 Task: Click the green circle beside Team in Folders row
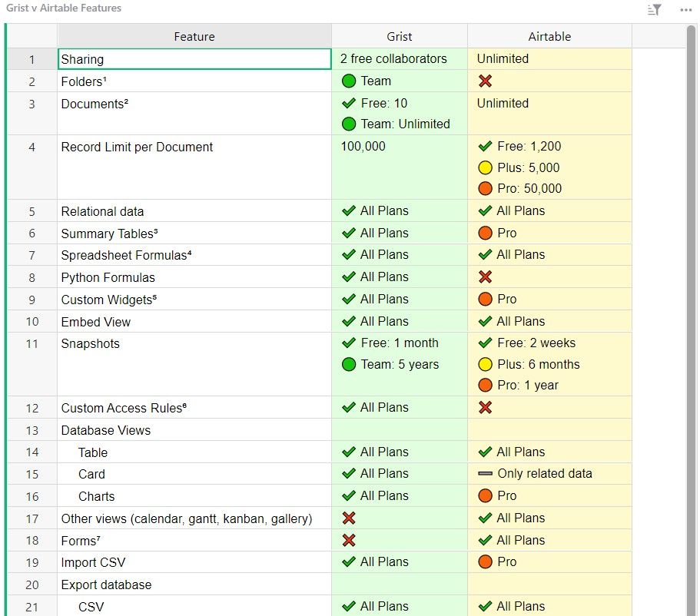(349, 81)
